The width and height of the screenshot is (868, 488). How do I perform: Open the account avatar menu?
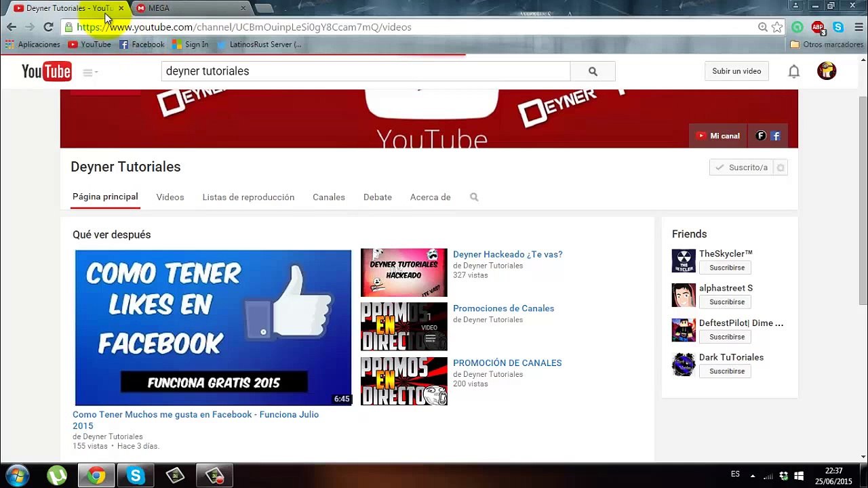tap(827, 71)
